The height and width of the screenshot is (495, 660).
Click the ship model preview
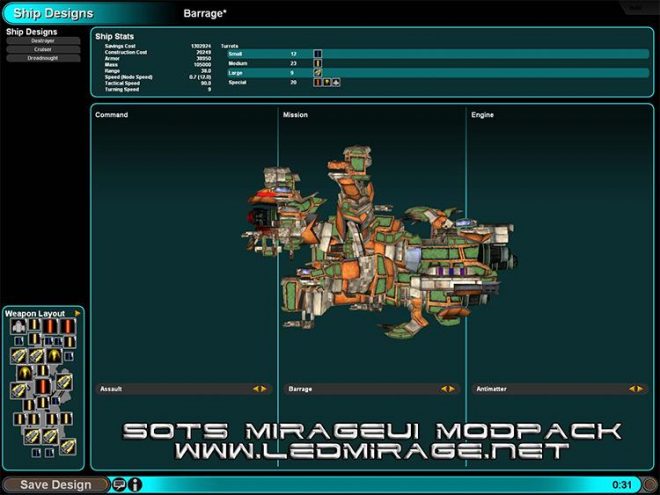tap(379, 244)
